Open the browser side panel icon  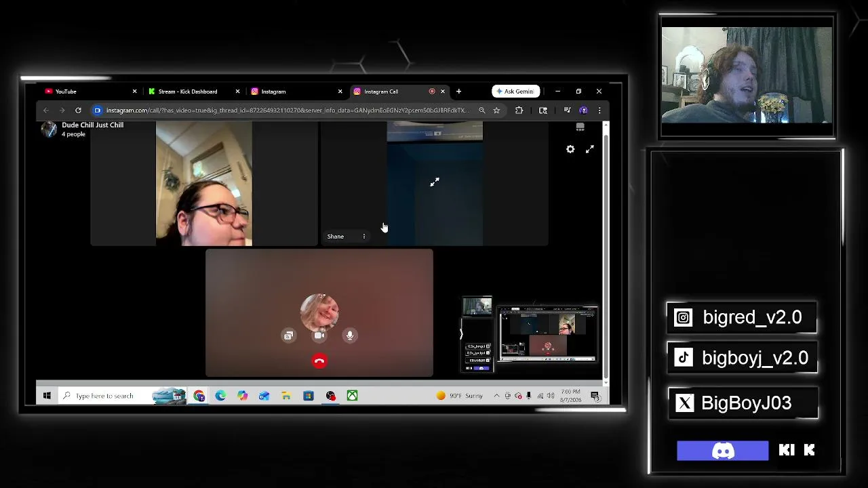pos(543,110)
